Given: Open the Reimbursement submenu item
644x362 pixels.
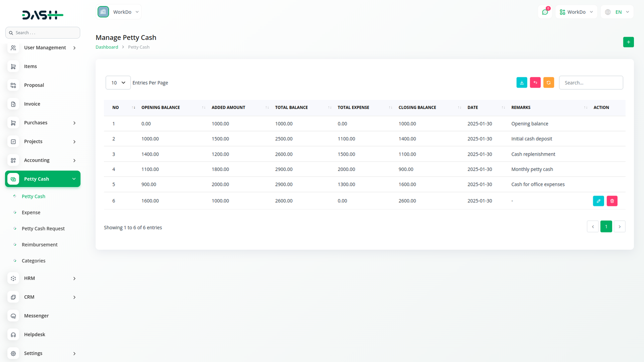Looking at the screenshot, I should 39,245.
